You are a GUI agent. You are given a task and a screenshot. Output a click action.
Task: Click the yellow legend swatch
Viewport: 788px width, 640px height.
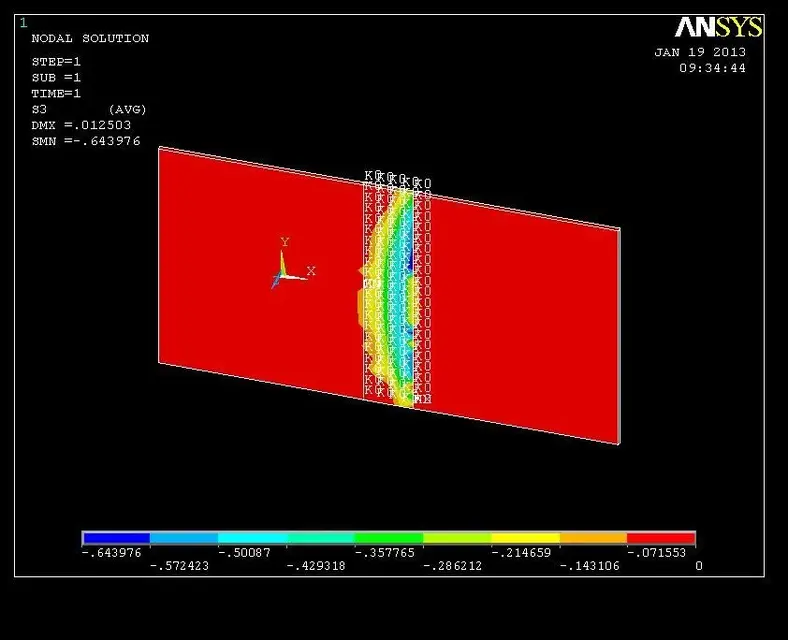click(x=525, y=538)
